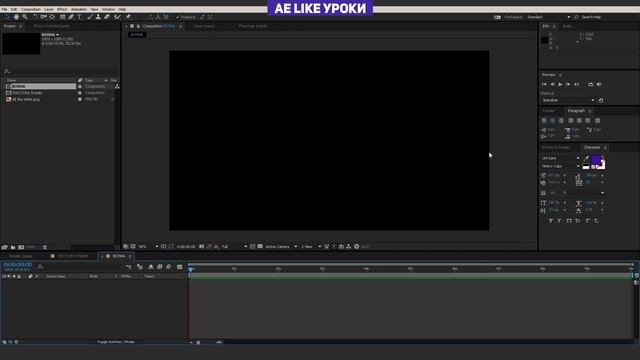Select the Horizontal Type tool
This screenshot has height=360, width=640.
click(x=80, y=17)
